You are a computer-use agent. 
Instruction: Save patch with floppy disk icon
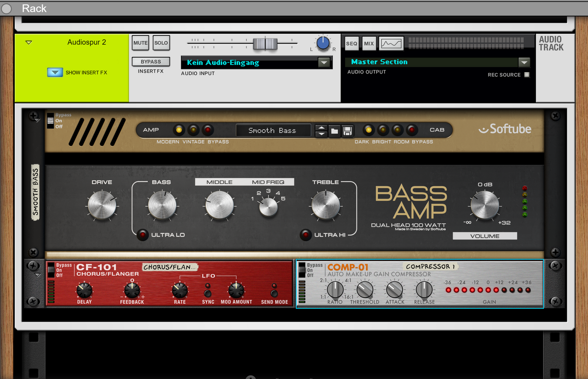point(348,130)
